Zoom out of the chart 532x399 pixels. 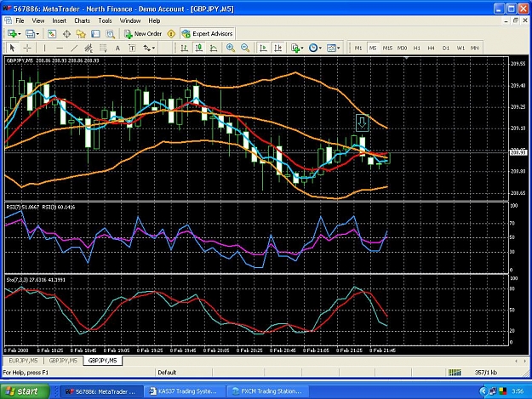point(245,48)
